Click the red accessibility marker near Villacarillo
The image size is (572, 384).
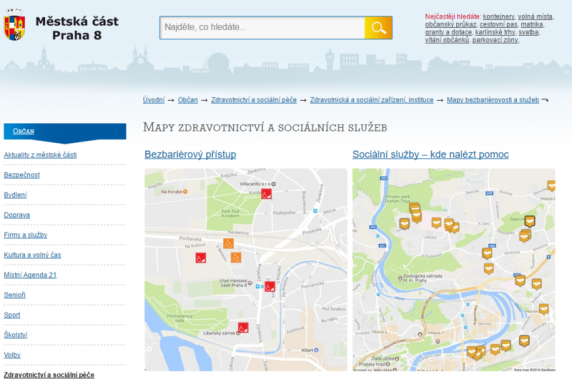[266, 194]
